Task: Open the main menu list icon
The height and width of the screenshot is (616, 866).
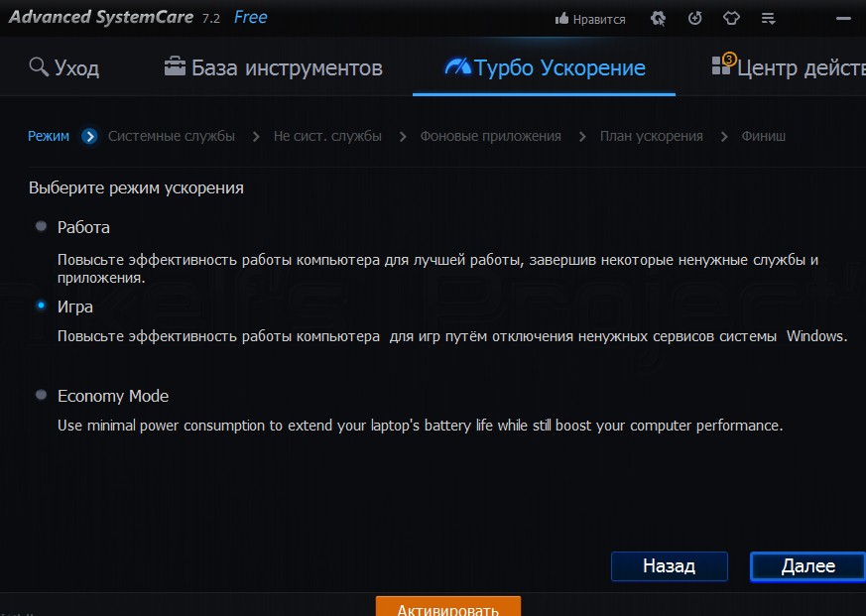Action: [x=768, y=19]
